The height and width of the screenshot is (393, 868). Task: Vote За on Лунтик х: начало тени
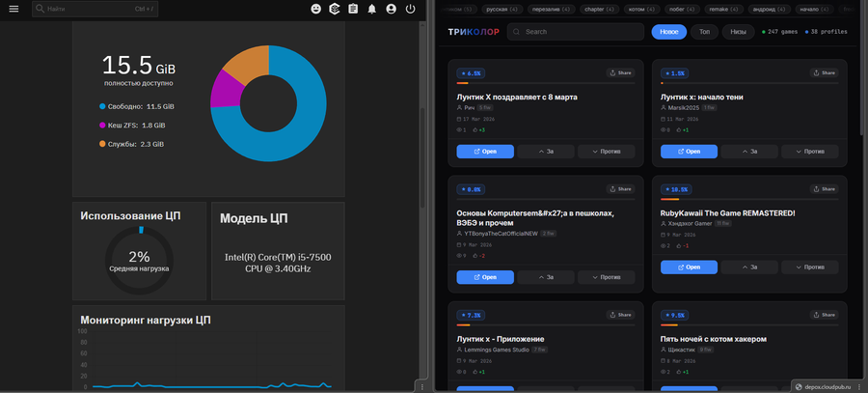click(x=749, y=152)
